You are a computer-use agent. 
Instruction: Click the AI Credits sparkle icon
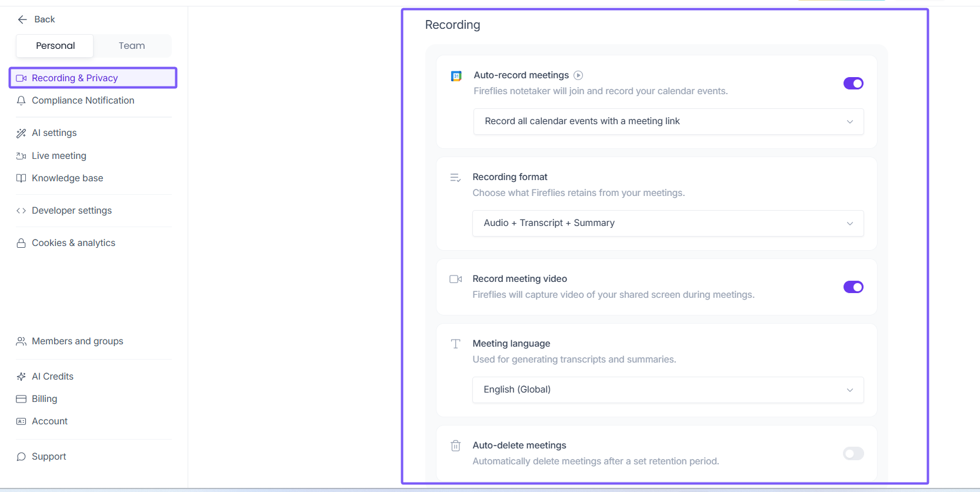21,377
